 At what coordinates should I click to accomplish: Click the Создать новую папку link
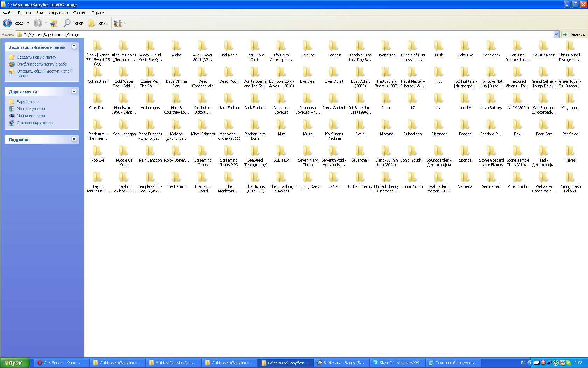click(x=36, y=57)
